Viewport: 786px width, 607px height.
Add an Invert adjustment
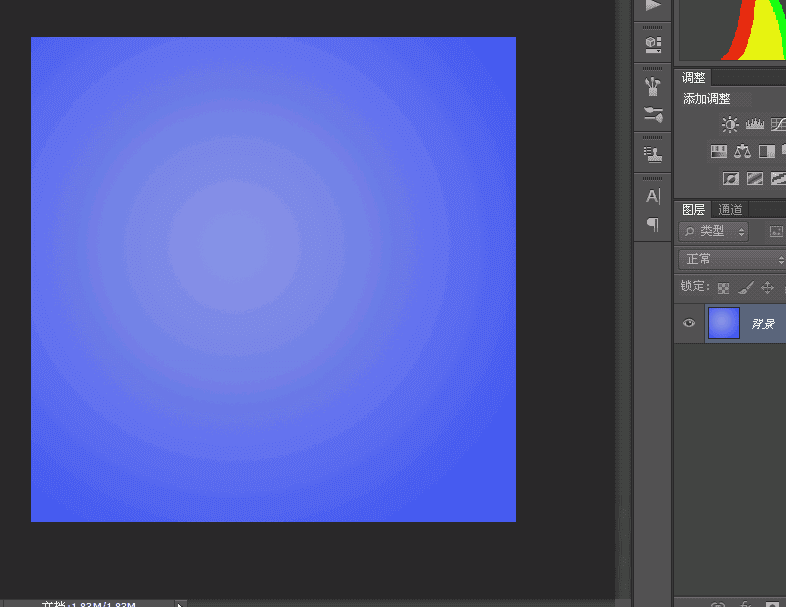coord(731,178)
